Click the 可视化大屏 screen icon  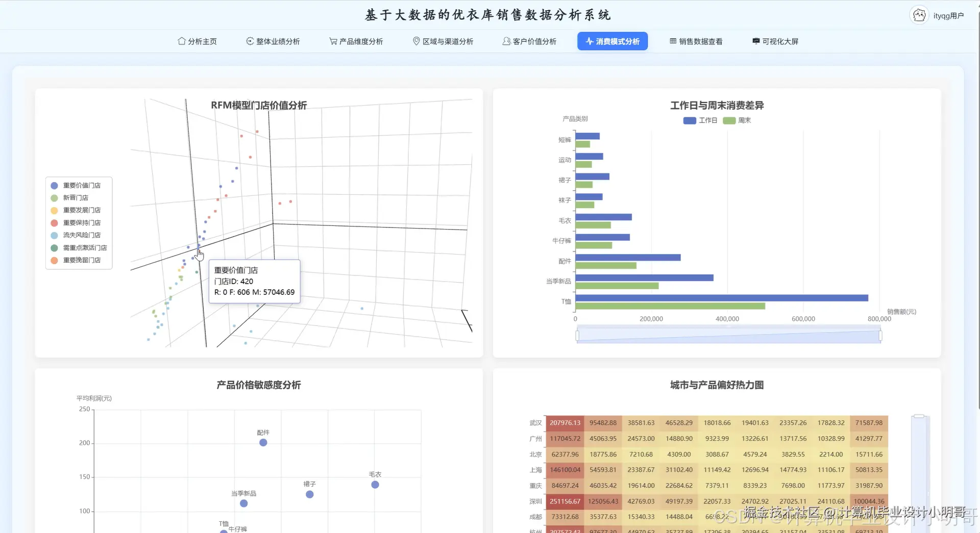[x=755, y=41]
